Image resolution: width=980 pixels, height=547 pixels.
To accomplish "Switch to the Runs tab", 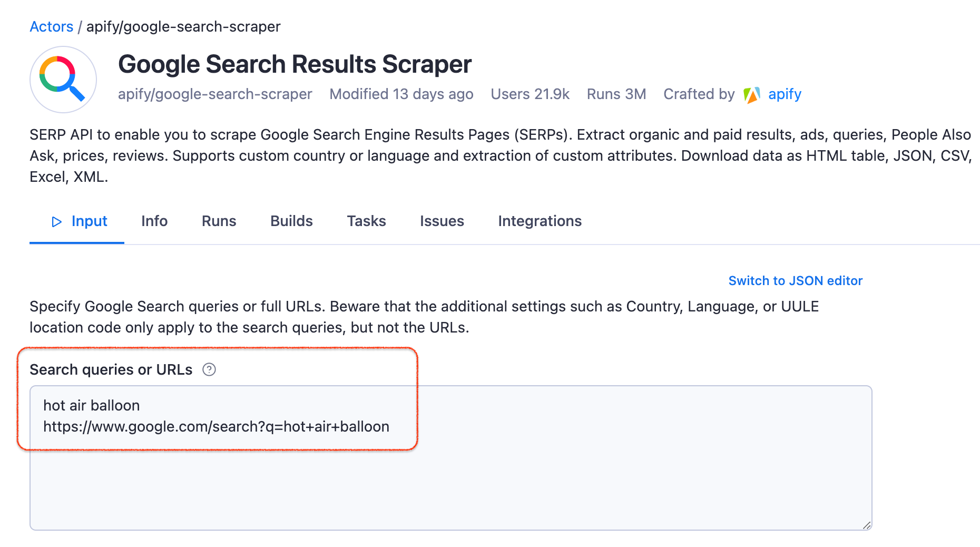I will tap(219, 221).
